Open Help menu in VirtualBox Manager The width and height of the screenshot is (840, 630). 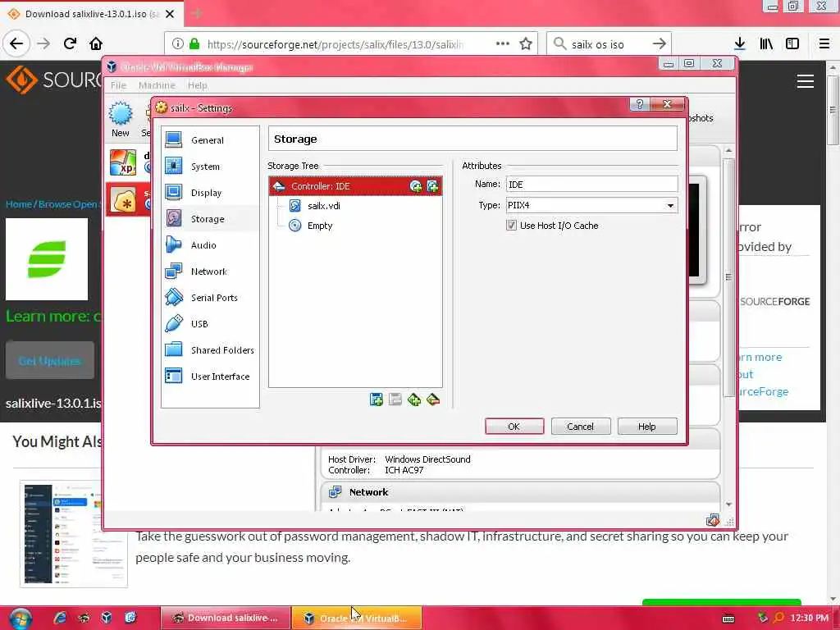[x=197, y=85]
